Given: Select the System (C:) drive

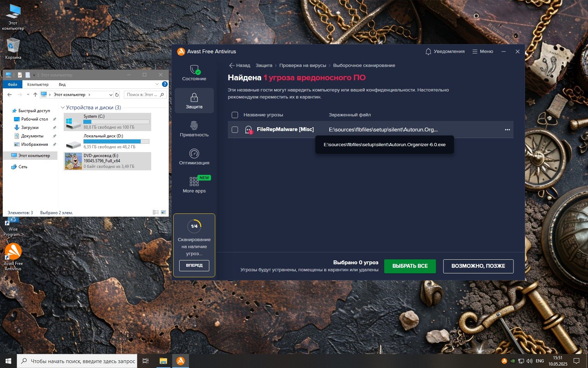Looking at the screenshot, I should 107,122.
